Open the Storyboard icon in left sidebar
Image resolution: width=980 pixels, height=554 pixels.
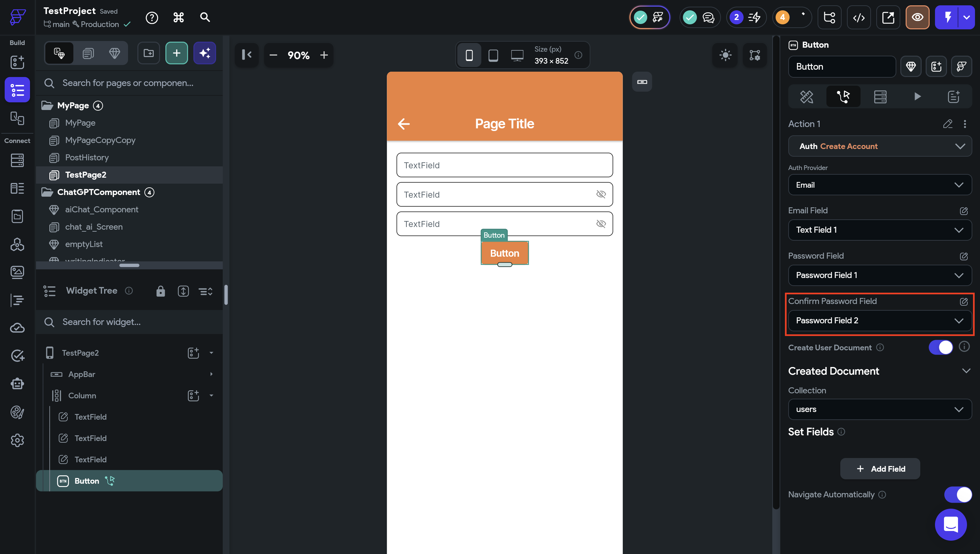[x=17, y=118]
